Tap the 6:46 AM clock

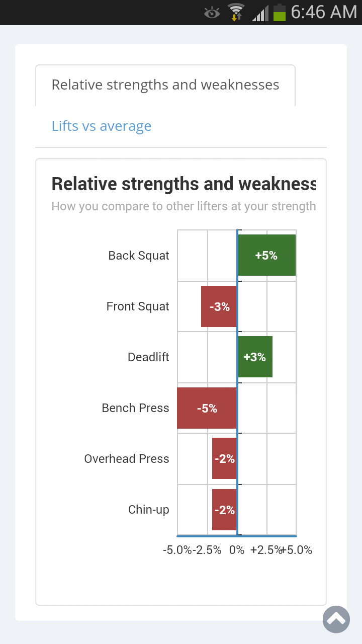click(x=324, y=12)
